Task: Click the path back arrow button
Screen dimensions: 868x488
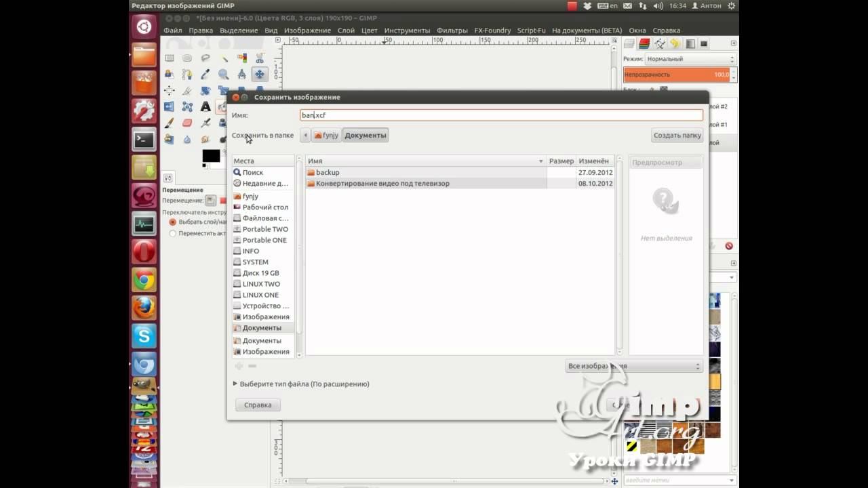Action: 305,136
